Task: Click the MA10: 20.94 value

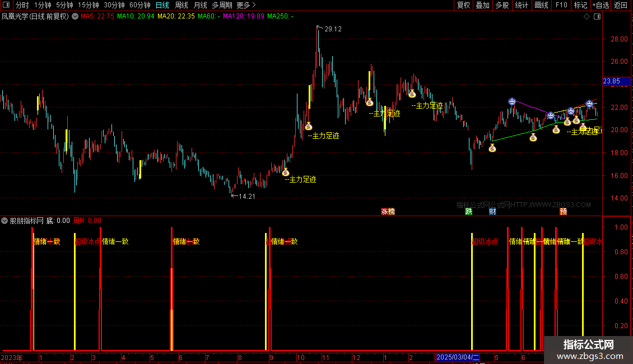Action: click(x=136, y=16)
